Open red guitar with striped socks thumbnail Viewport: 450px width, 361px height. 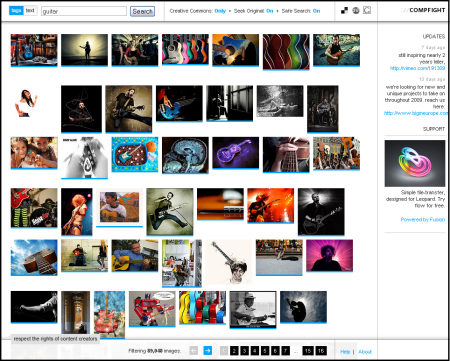click(34, 208)
